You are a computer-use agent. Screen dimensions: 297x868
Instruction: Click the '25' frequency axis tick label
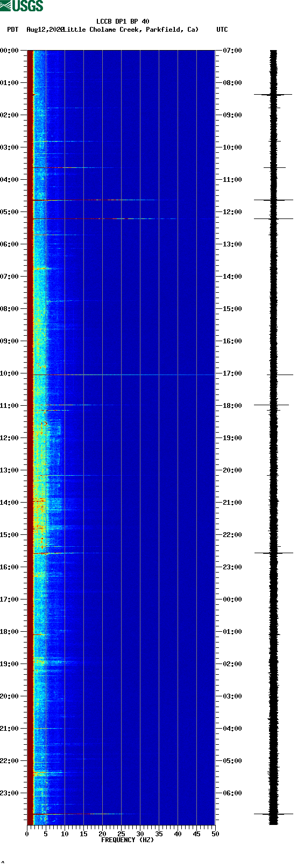[x=121, y=834]
